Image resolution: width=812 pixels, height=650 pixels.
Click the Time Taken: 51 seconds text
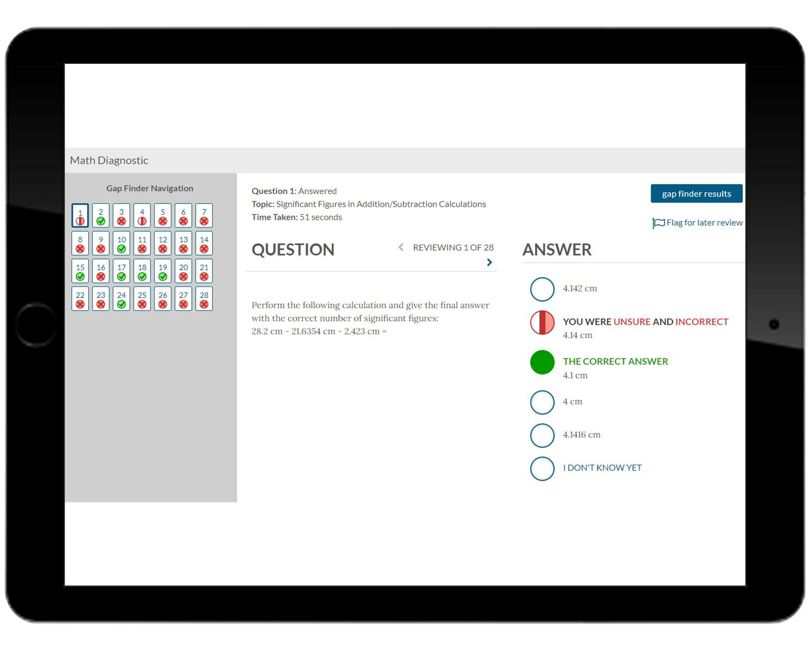click(x=297, y=217)
